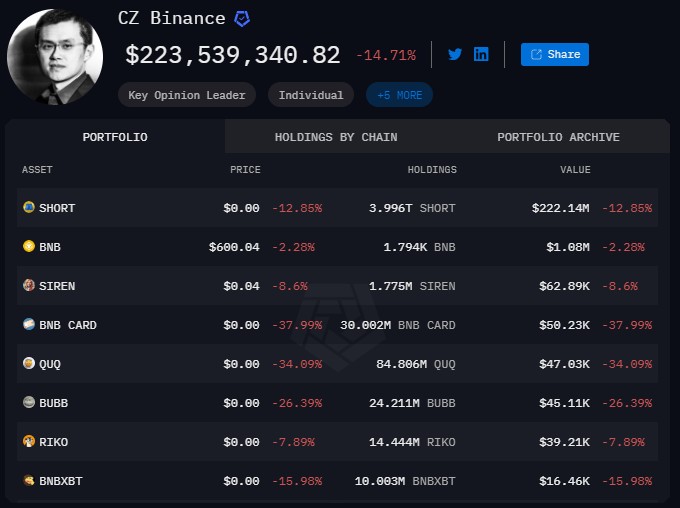680x508 pixels.
Task: Click BNB CARD value $50.23K
Action: (x=565, y=325)
